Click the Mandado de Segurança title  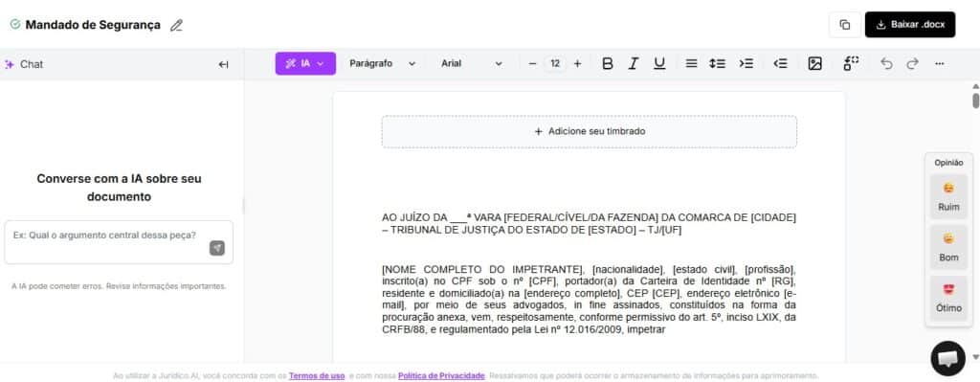[93, 25]
